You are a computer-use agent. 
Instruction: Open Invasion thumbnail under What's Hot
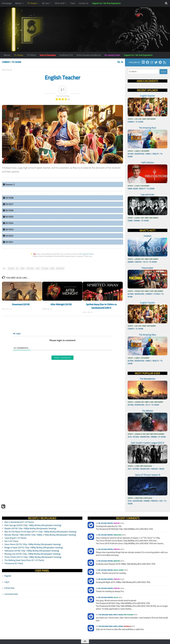(147, 247)
